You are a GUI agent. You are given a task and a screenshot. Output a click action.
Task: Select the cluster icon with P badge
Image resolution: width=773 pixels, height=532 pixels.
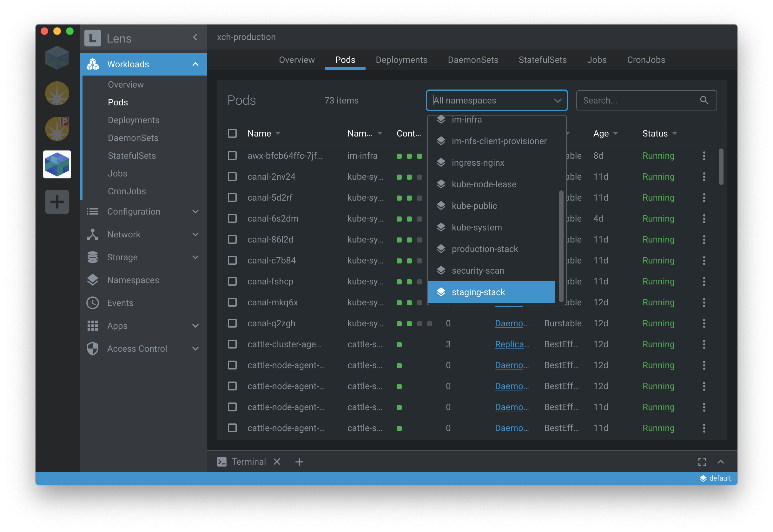pyautogui.click(x=57, y=129)
